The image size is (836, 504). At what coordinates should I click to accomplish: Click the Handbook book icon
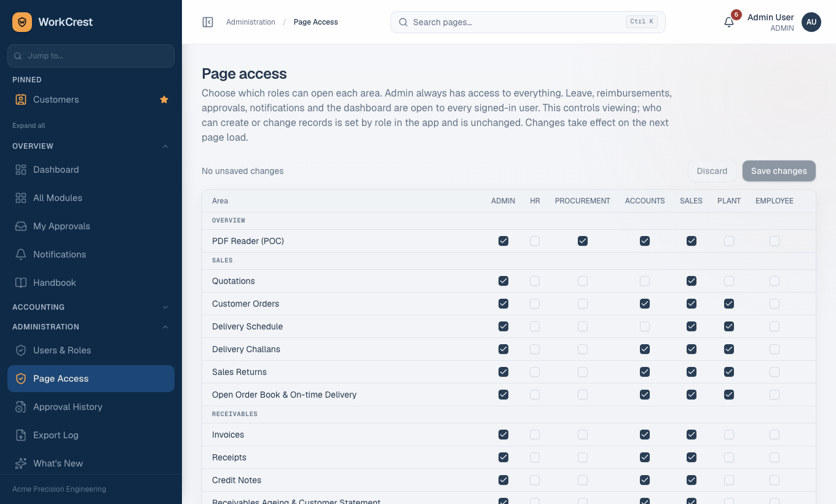tap(21, 283)
